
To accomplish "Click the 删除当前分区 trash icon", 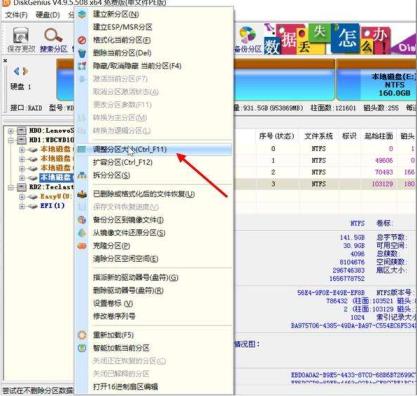I will tap(82, 53).
